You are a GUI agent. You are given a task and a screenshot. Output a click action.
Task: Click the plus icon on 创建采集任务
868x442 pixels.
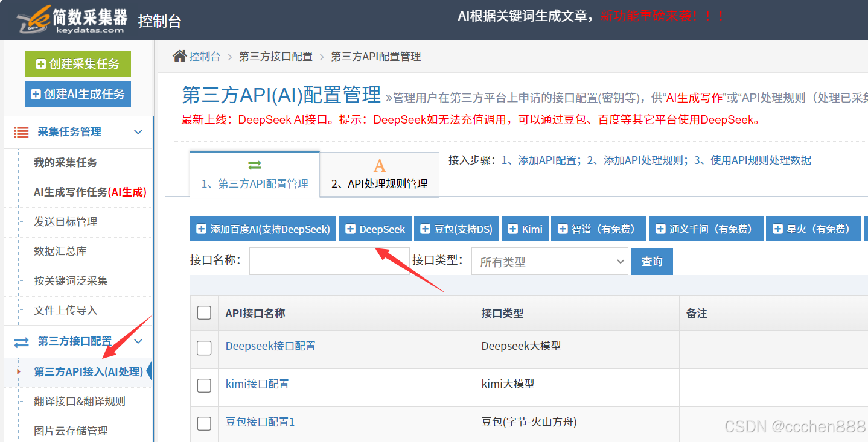point(41,64)
